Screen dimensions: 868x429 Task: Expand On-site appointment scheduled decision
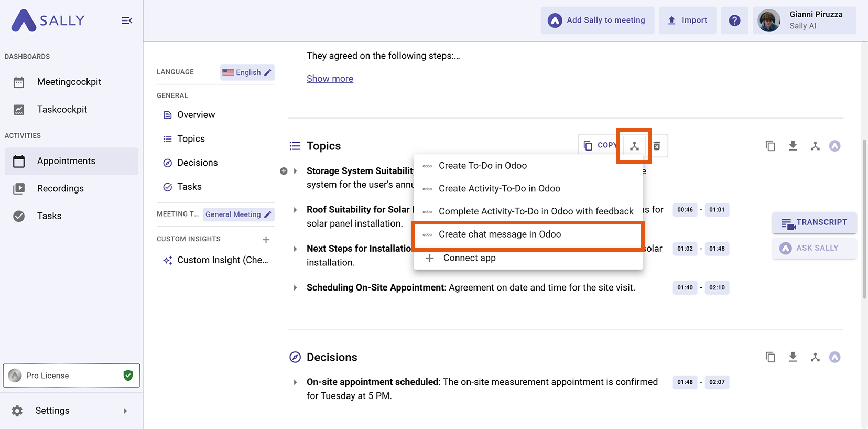295,382
